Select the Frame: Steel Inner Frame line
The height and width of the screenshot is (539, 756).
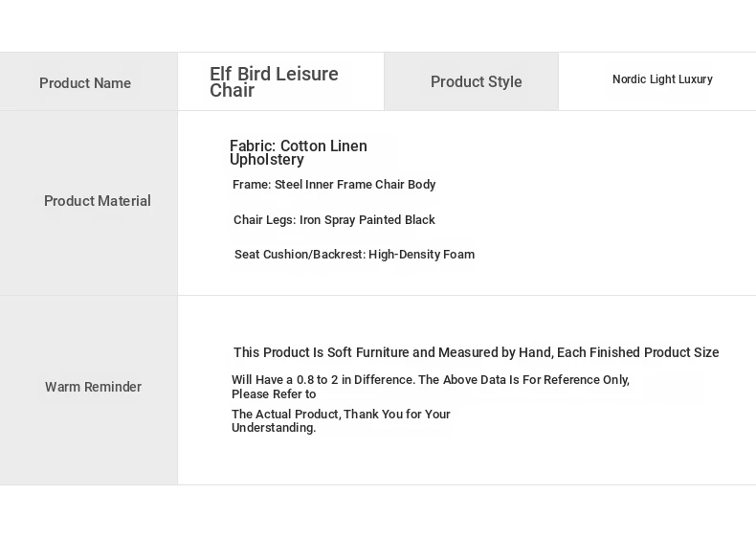(334, 184)
